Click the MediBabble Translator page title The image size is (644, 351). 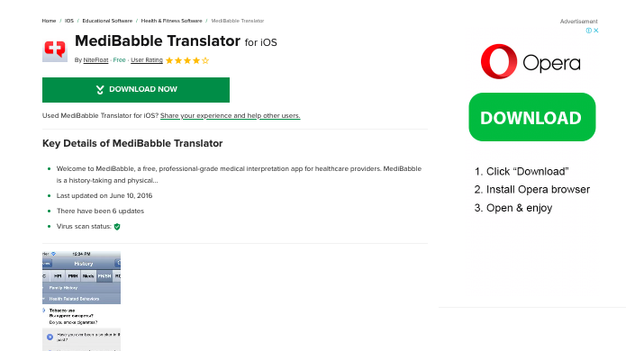click(x=158, y=41)
